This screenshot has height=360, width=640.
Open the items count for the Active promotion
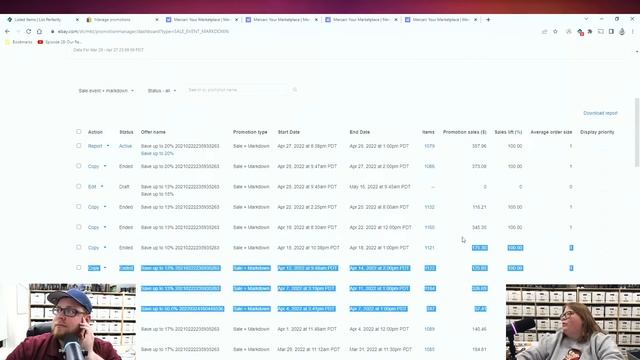pyautogui.click(x=429, y=146)
